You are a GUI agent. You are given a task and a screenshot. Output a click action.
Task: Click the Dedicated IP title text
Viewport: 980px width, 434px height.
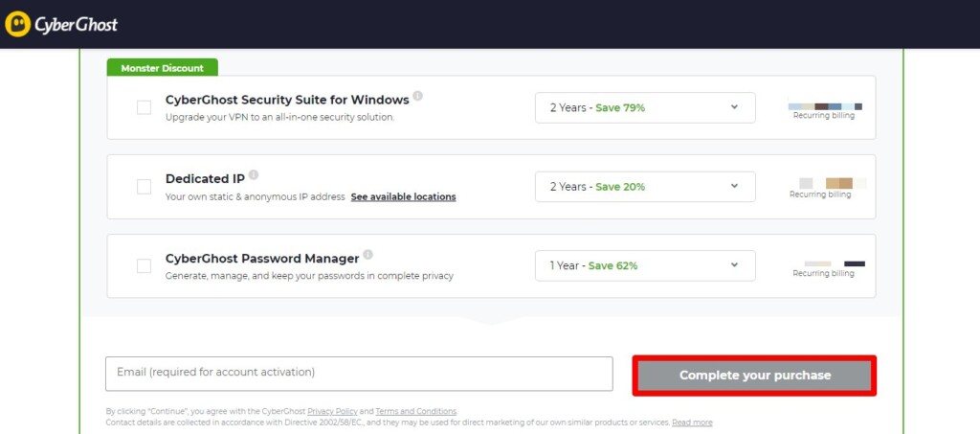(205, 179)
